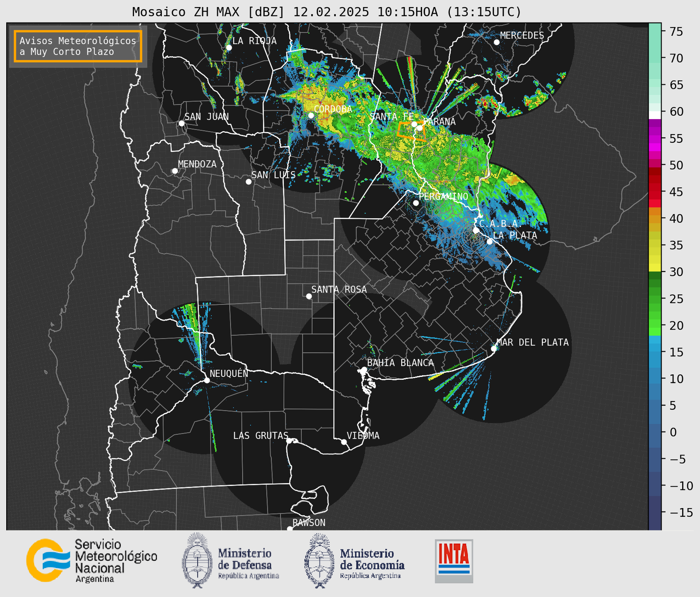Click the SAN JUAN city marker
The image size is (700, 597).
[x=181, y=123]
